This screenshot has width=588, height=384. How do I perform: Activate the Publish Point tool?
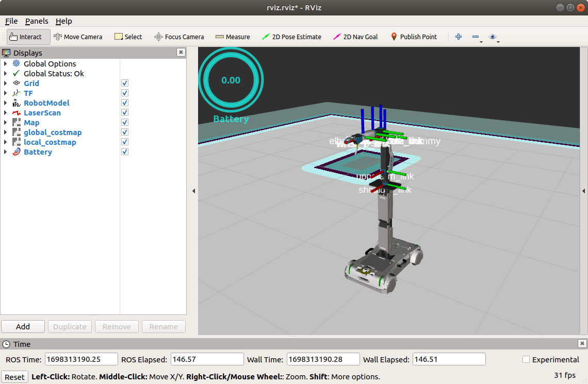pyautogui.click(x=413, y=37)
